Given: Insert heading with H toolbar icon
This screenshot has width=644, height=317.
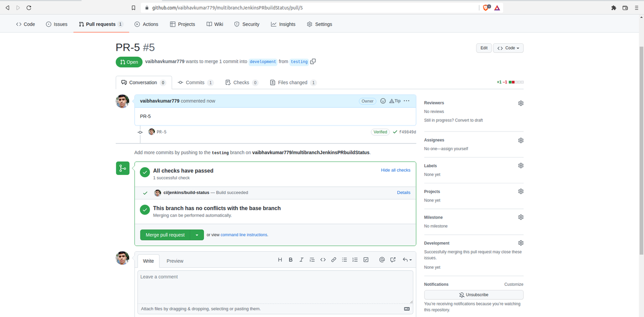Looking at the screenshot, I should point(280,260).
